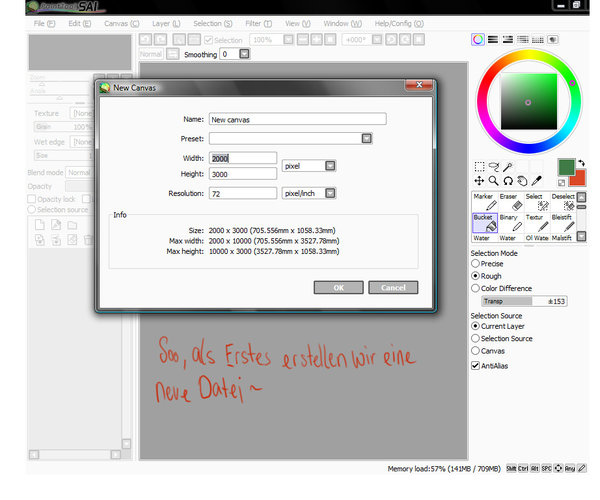Select Rough selection mode
The height and width of the screenshot is (500, 600).
point(486,276)
